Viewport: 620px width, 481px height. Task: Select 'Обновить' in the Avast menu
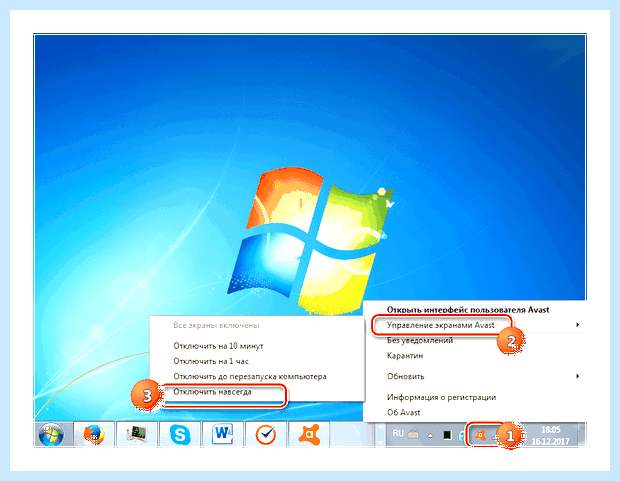474,377
